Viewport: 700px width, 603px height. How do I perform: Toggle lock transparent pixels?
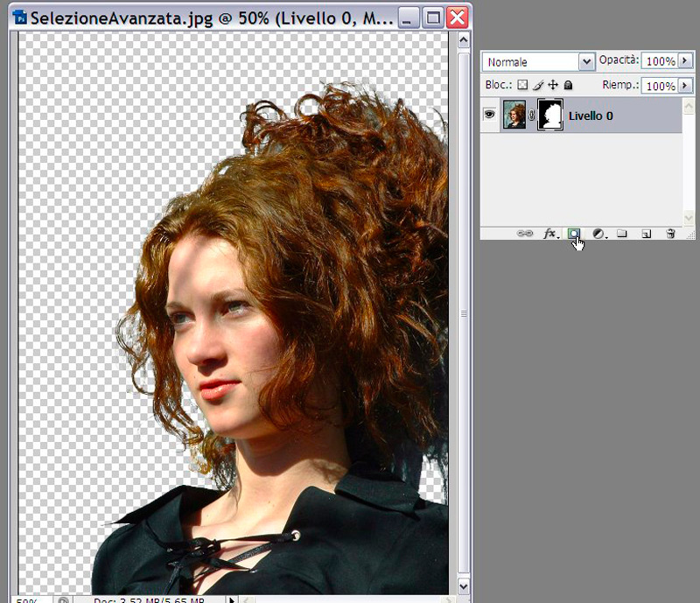522,86
